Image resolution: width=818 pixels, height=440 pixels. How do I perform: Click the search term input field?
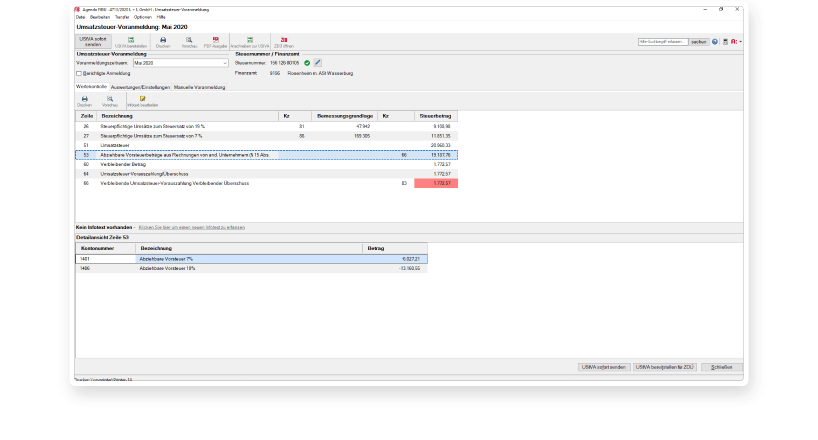663,42
